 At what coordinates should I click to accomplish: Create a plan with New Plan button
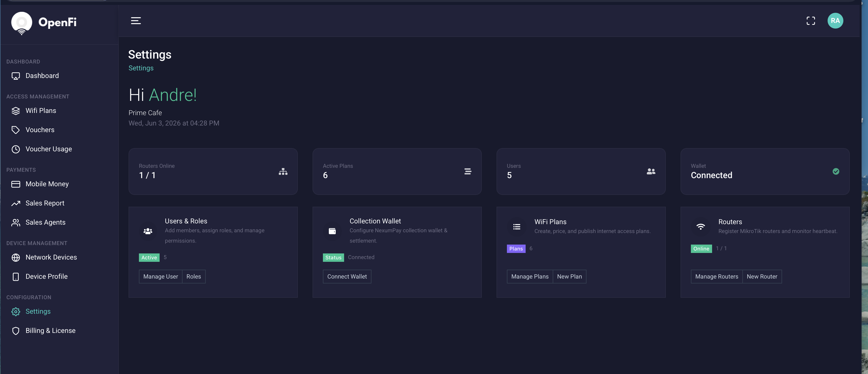pyautogui.click(x=569, y=276)
